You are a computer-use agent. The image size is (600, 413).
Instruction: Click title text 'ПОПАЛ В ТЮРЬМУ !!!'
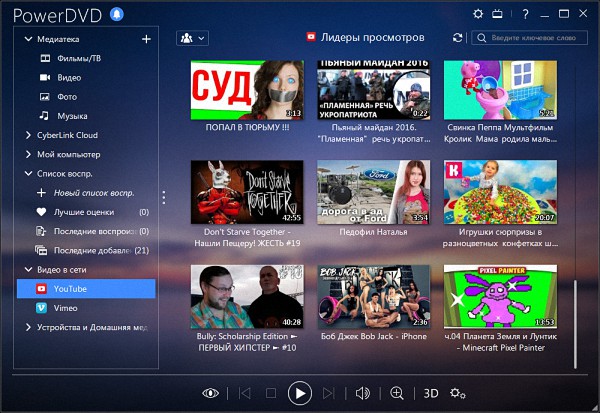coord(247,127)
